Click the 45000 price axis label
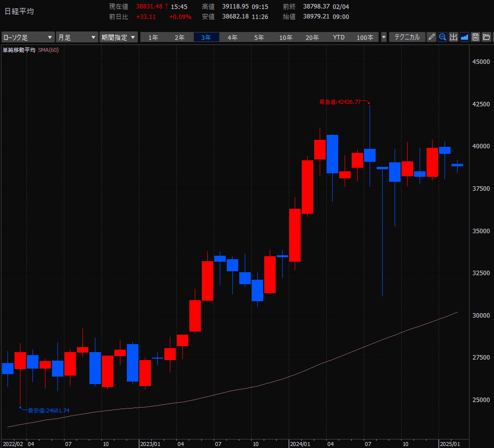 coord(481,62)
